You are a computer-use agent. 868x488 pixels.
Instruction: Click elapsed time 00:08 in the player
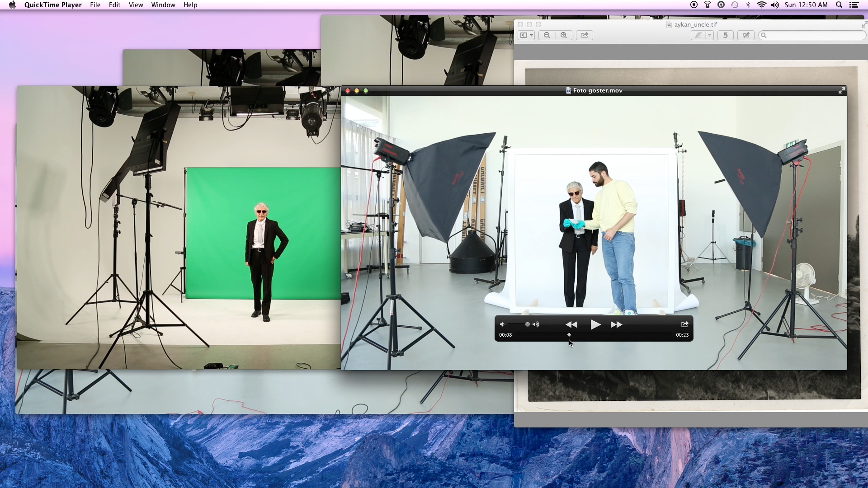pos(505,335)
